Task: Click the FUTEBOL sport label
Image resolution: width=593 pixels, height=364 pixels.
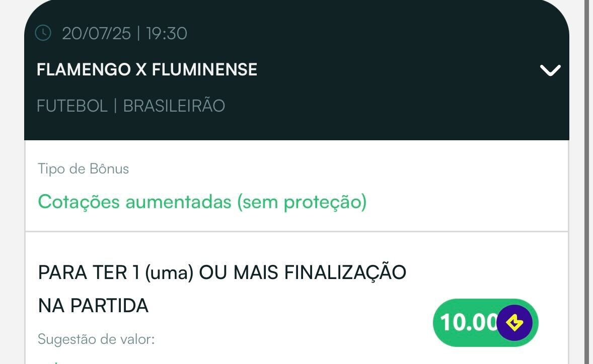Action: 72,106
